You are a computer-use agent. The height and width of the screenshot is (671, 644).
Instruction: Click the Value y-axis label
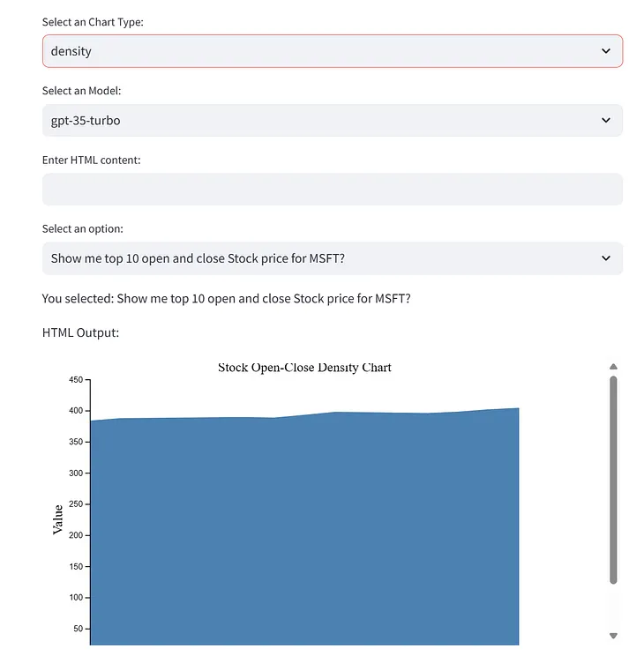(x=58, y=519)
